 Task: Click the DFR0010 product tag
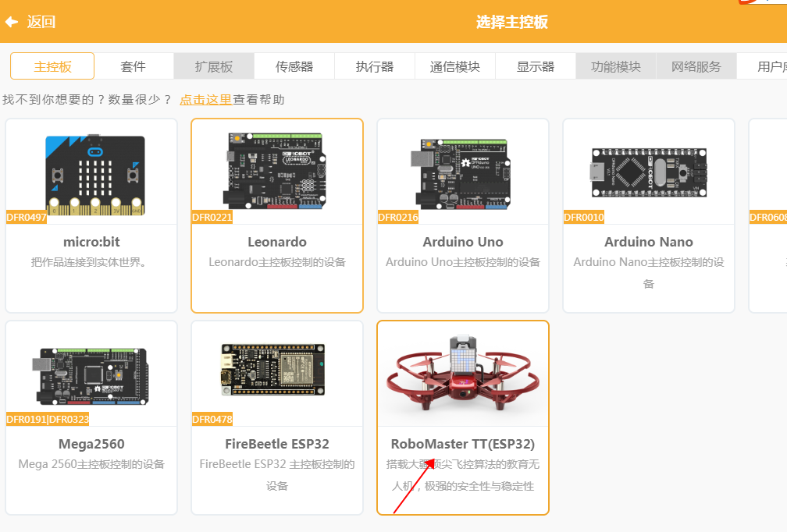pos(584,217)
